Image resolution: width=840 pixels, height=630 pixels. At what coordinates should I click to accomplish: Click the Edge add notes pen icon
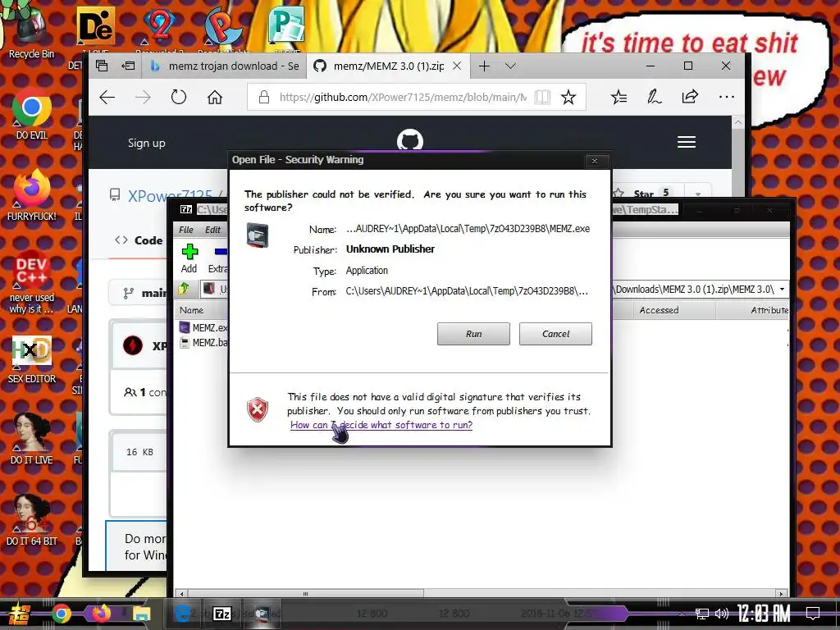click(x=654, y=97)
